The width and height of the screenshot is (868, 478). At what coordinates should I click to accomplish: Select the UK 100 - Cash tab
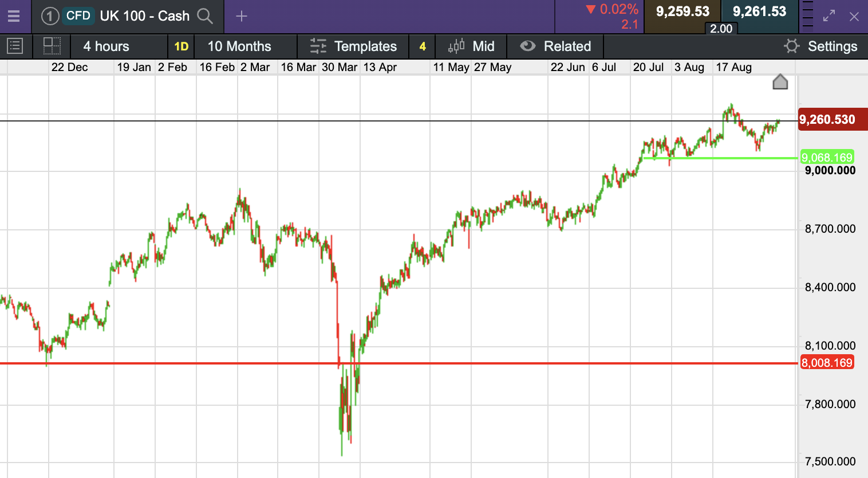[x=144, y=16]
